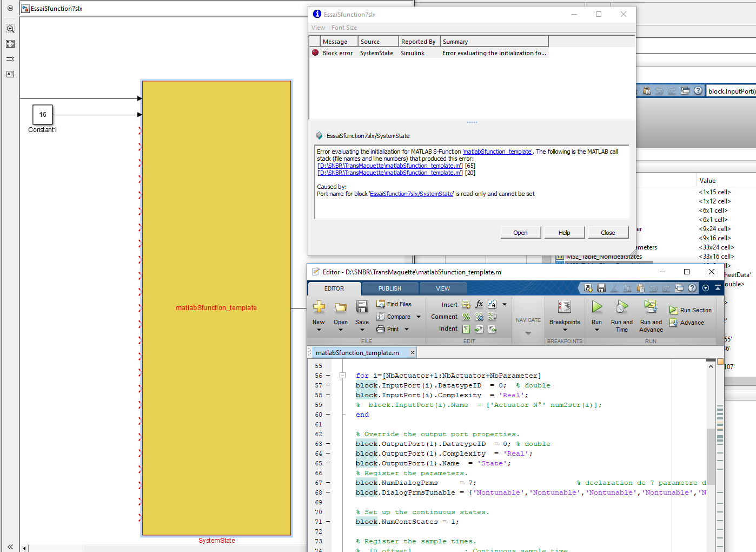Open Font Size menu in diagnostic window
The height and width of the screenshot is (552, 756).
tap(344, 28)
